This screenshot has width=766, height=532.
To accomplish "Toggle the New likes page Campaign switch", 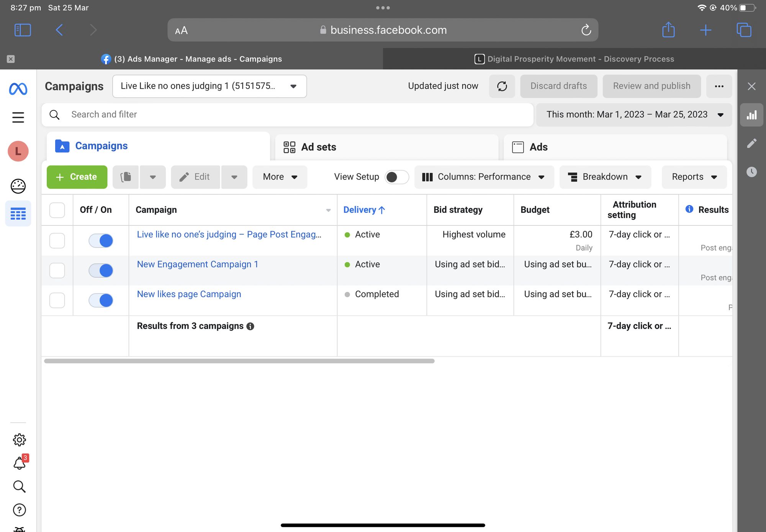I will tap(101, 300).
